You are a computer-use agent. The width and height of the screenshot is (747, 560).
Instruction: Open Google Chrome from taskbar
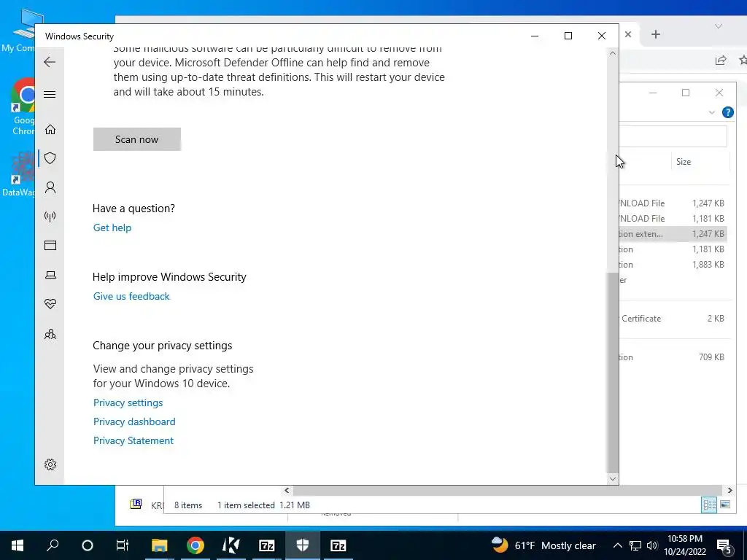(x=196, y=545)
